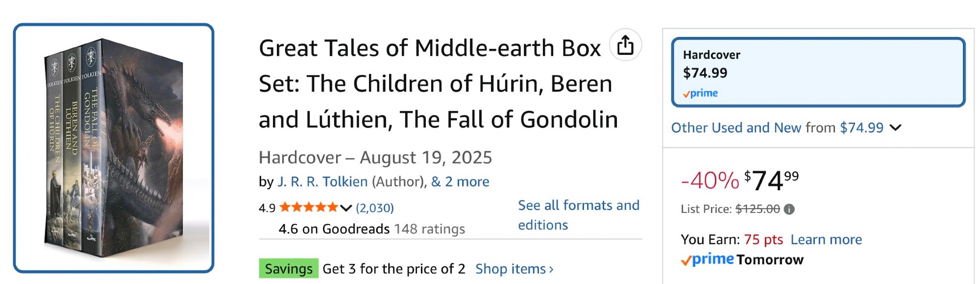Open the Other Used and New offers link

point(777,128)
